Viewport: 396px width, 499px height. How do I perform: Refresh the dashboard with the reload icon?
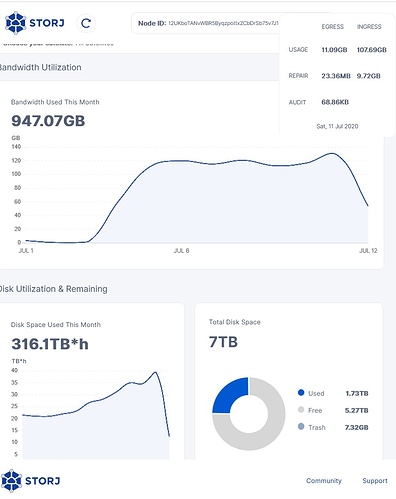(x=86, y=23)
